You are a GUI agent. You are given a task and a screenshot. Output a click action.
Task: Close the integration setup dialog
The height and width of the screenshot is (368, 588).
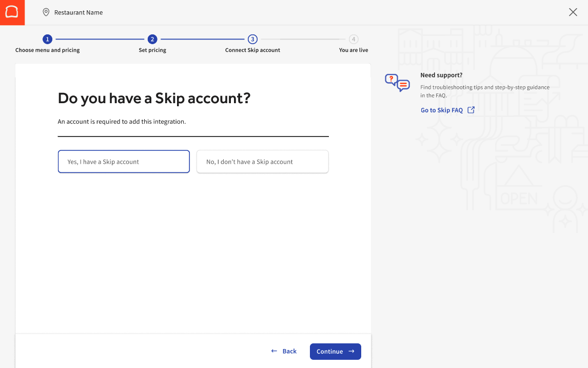(x=573, y=12)
